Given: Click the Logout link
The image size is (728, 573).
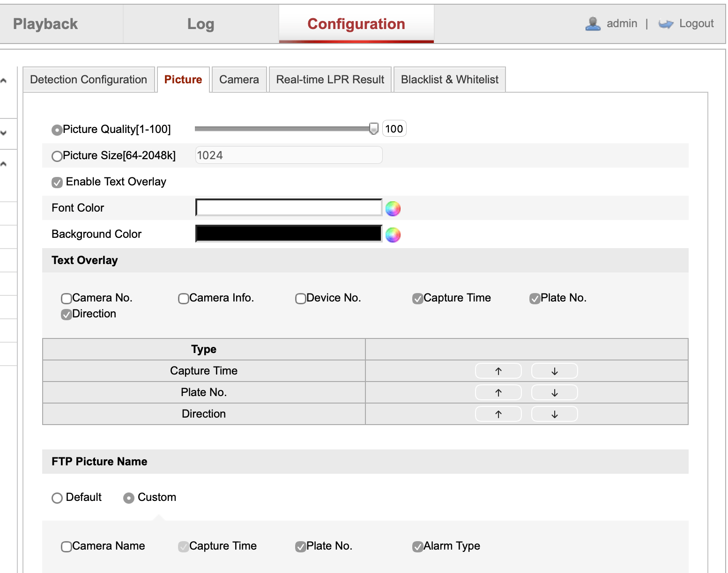Looking at the screenshot, I should pyautogui.click(x=696, y=23).
